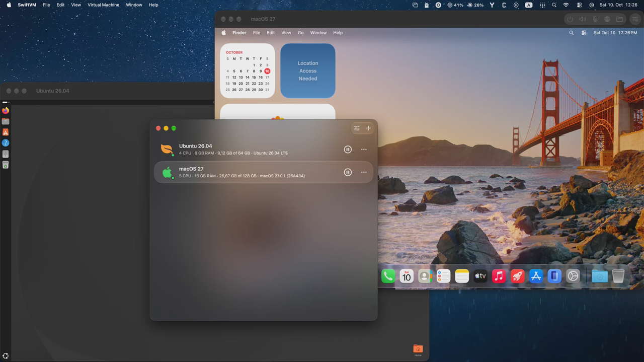The image size is (644, 362).
Task: Open the Virtual Machine menu
Action: point(103,5)
